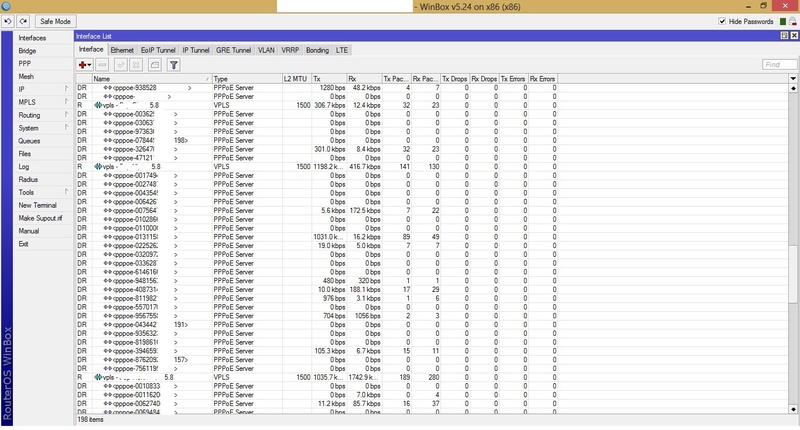
Task: Sort by Type column header
Action: pyautogui.click(x=247, y=79)
